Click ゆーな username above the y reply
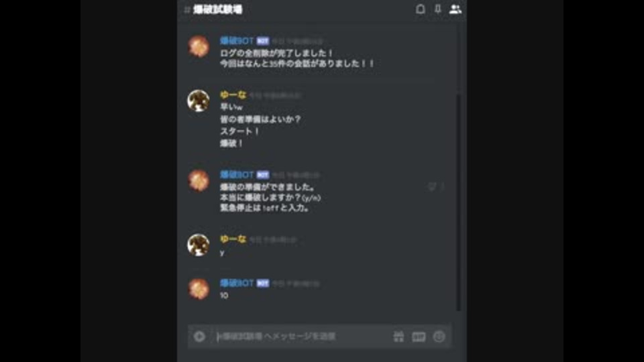The image size is (644, 362). 233,239
